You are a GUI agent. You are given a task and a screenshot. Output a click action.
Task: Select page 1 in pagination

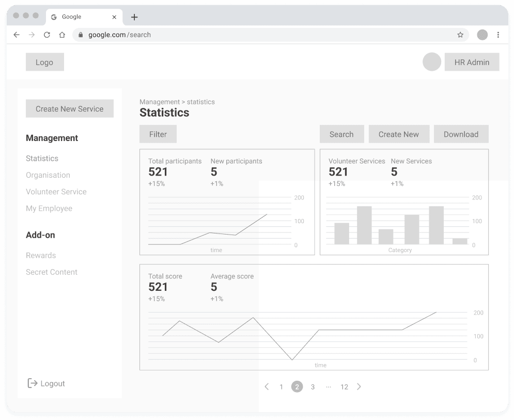tap(281, 387)
